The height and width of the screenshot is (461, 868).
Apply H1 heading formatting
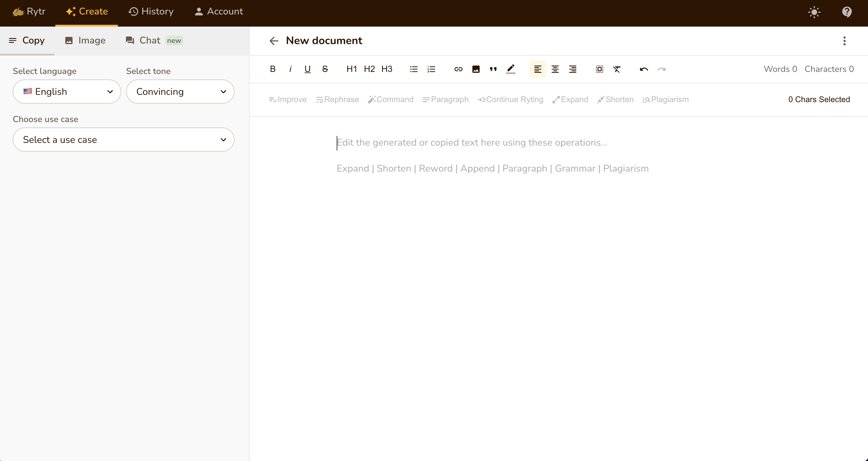[x=351, y=69]
